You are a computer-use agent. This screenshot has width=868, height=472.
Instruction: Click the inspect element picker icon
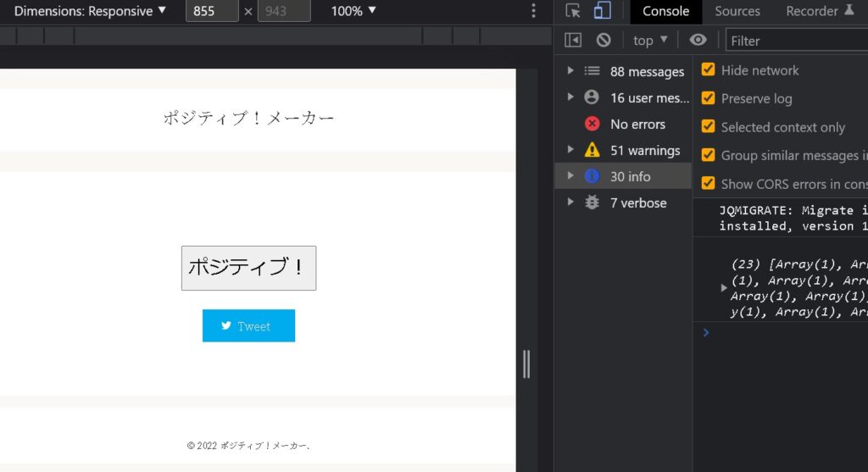[x=574, y=11]
